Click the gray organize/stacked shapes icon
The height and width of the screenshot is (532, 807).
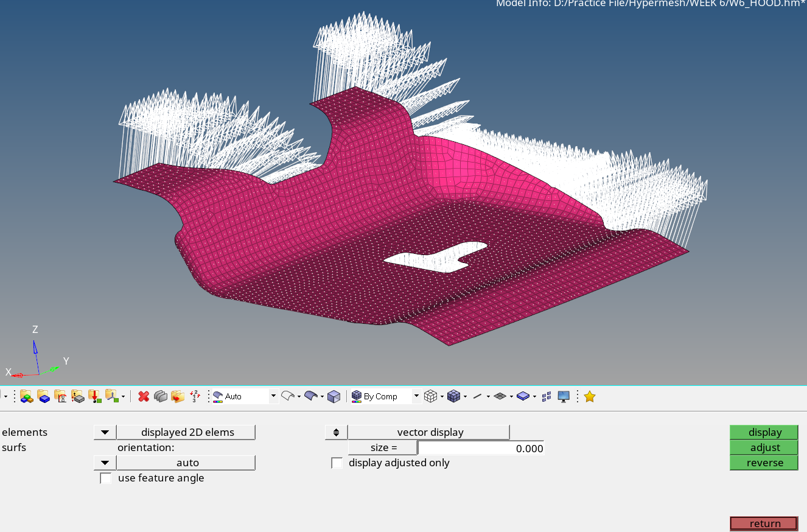[x=161, y=396]
